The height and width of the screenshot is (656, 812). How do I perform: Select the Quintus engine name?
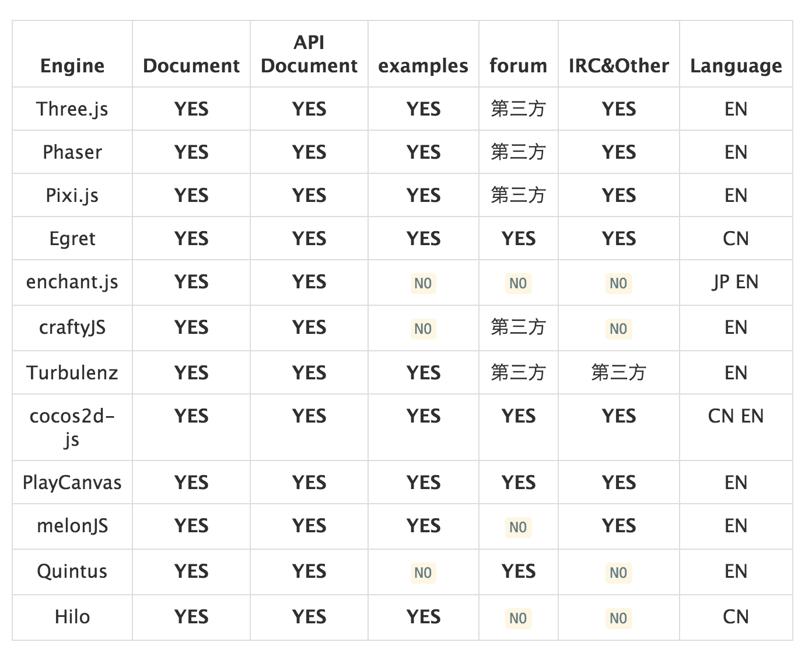click(x=72, y=571)
